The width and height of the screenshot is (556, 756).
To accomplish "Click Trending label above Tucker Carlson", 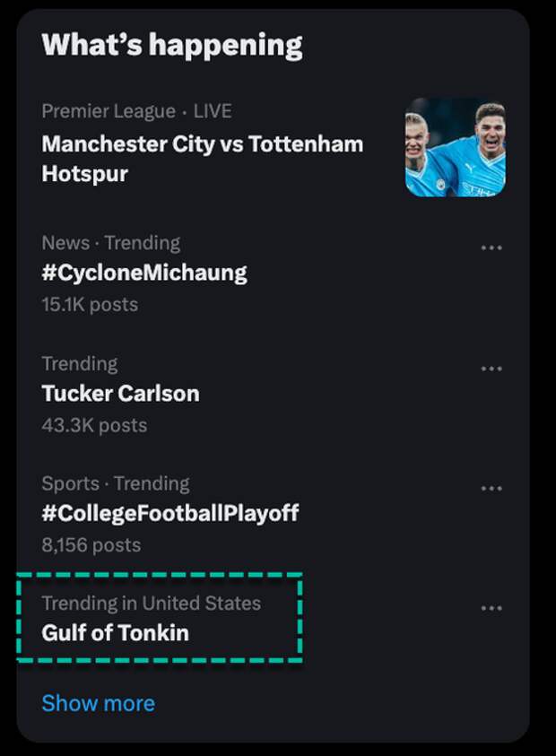I will tap(80, 364).
